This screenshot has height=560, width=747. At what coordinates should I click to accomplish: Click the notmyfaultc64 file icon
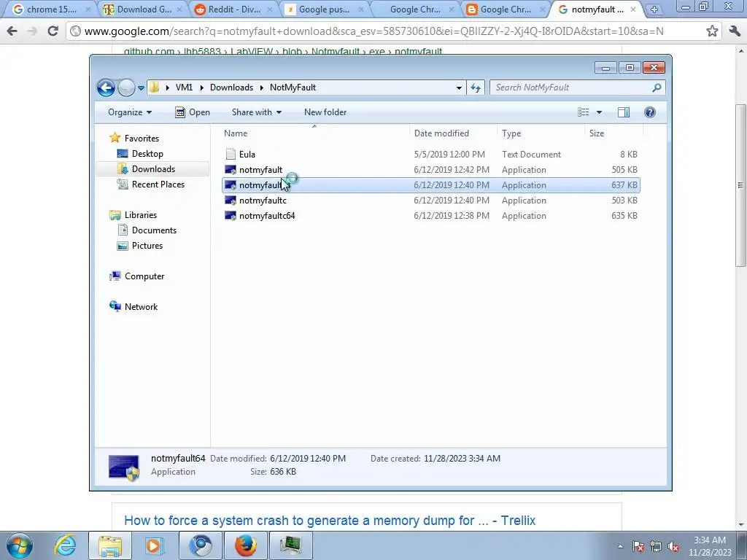pos(231,216)
